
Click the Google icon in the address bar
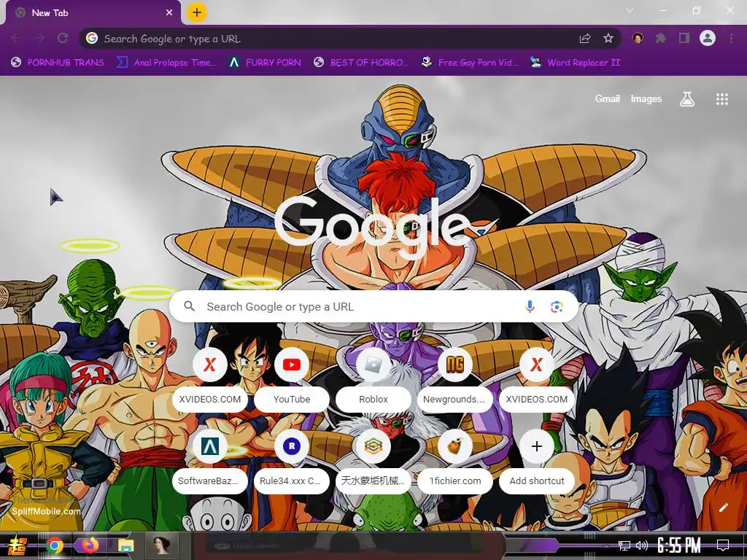92,38
